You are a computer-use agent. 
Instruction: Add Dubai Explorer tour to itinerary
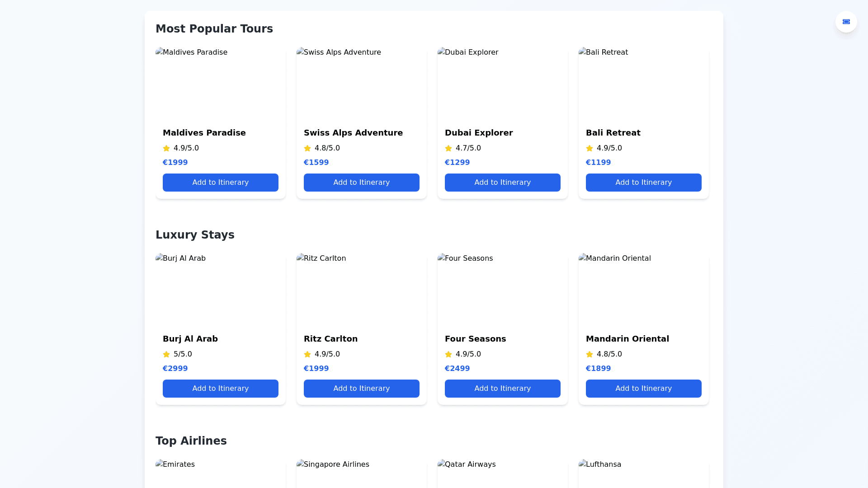(x=502, y=183)
